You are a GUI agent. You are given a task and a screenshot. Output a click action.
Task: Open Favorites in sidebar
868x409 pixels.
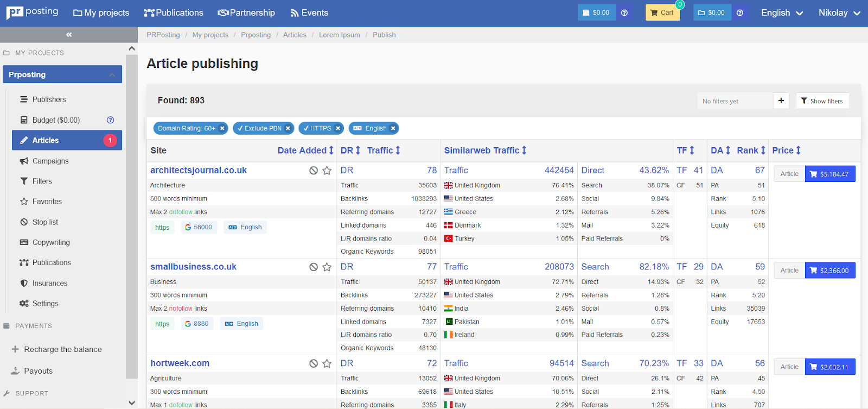click(x=47, y=202)
